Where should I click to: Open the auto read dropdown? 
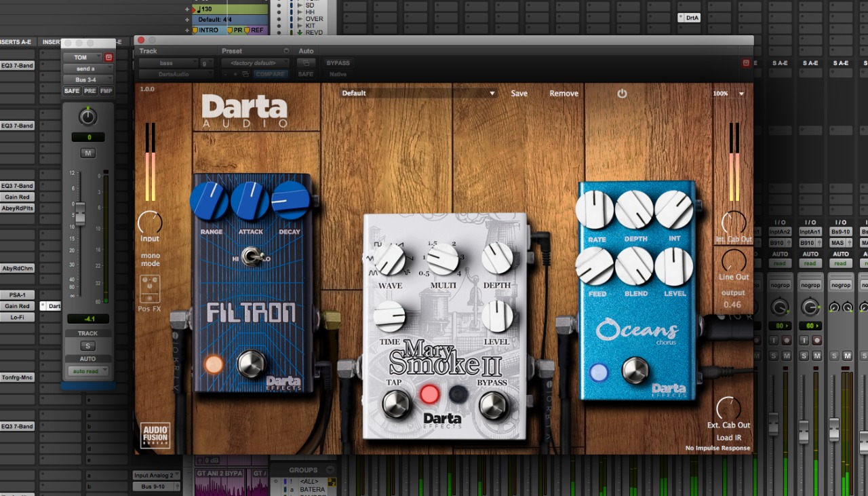[87, 371]
